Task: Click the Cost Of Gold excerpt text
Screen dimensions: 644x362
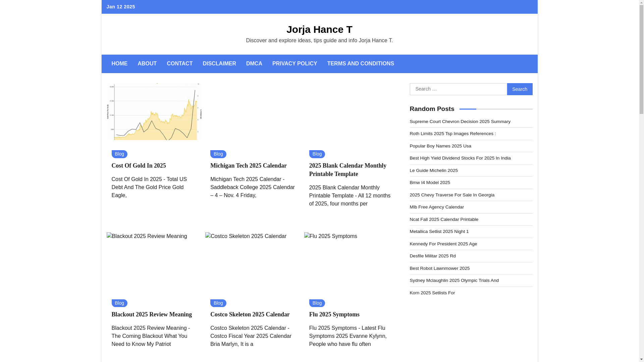Action: (x=149, y=187)
